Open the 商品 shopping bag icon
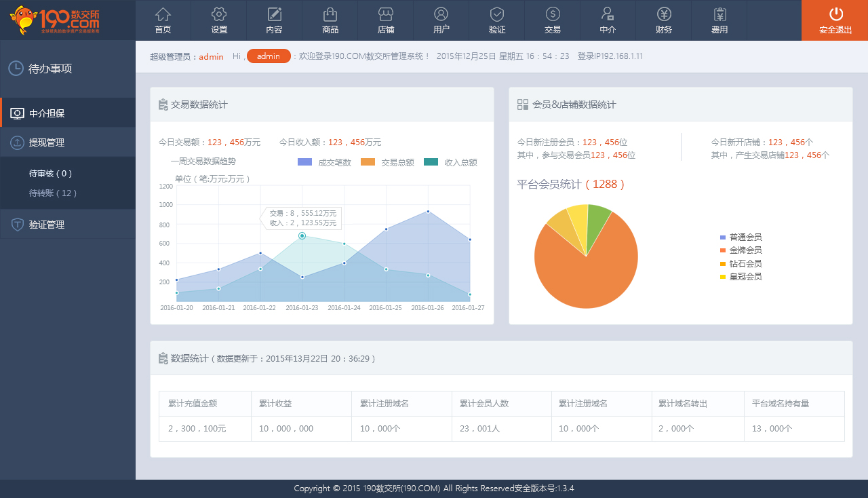The image size is (868, 498). (330, 14)
